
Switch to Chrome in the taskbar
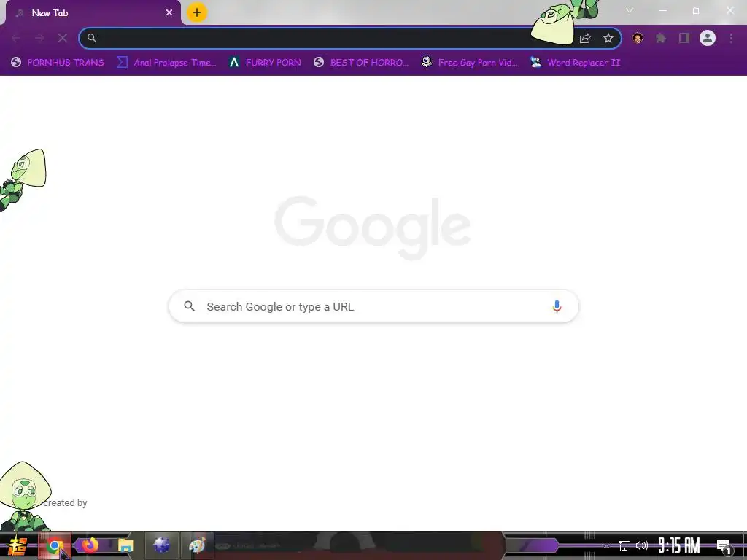point(54,545)
